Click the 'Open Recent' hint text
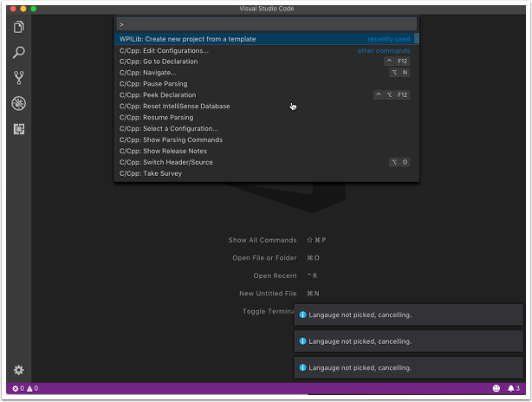532x402 pixels. [x=275, y=276]
